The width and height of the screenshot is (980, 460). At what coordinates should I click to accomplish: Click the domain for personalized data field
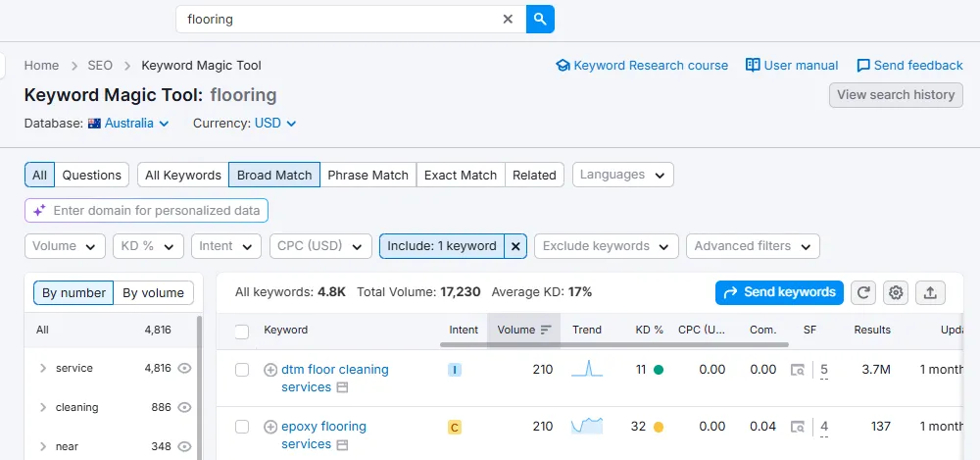click(146, 211)
